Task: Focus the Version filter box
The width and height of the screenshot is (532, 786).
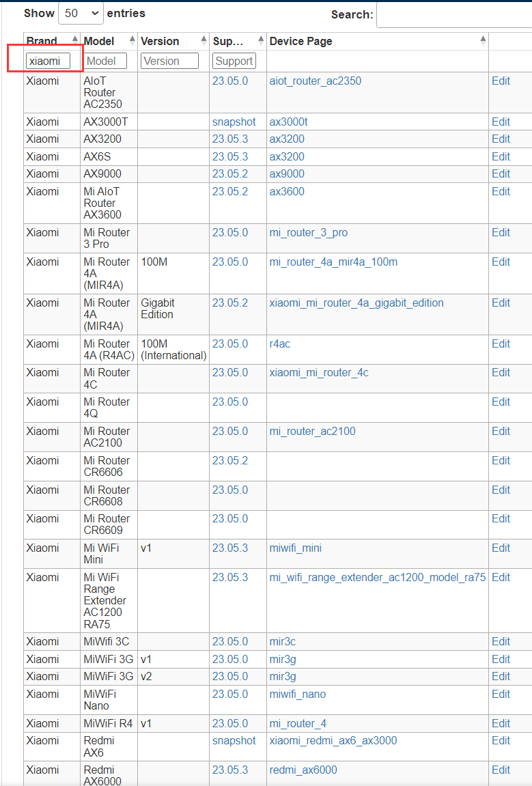Action: point(169,61)
